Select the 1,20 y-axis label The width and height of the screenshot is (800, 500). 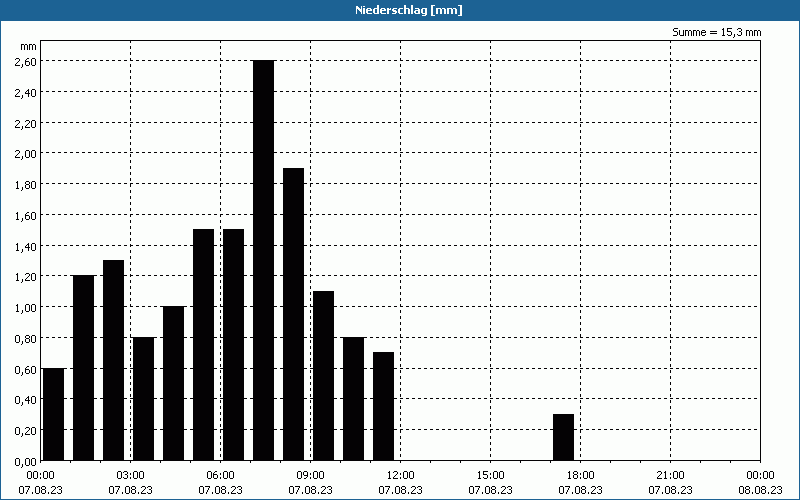pyautogui.click(x=26, y=277)
